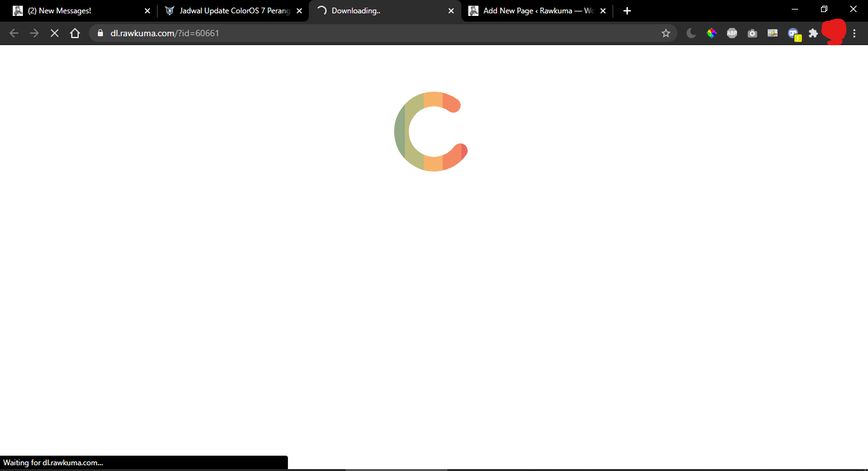Viewport: 868px width, 471px height.
Task: Open the picture image extension
Action: coord(773,33)
